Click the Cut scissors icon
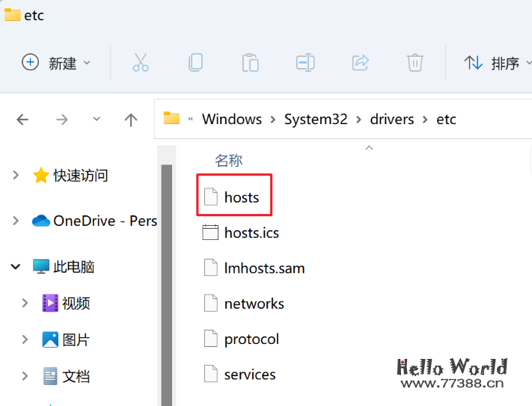 click(141, 63)
